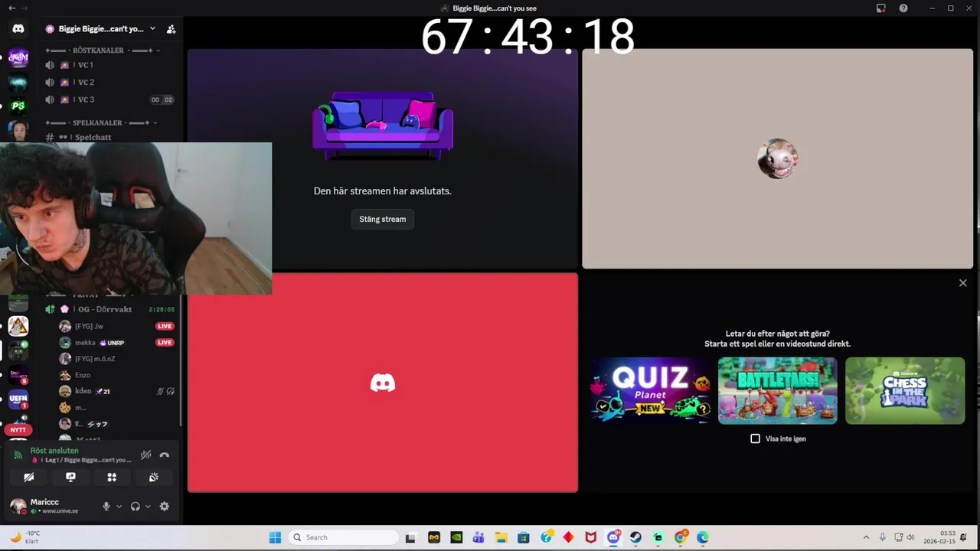Viewport: 980px width, 551px height.
Task: Click Stäng stream button
Action: [x=383, y=219]
